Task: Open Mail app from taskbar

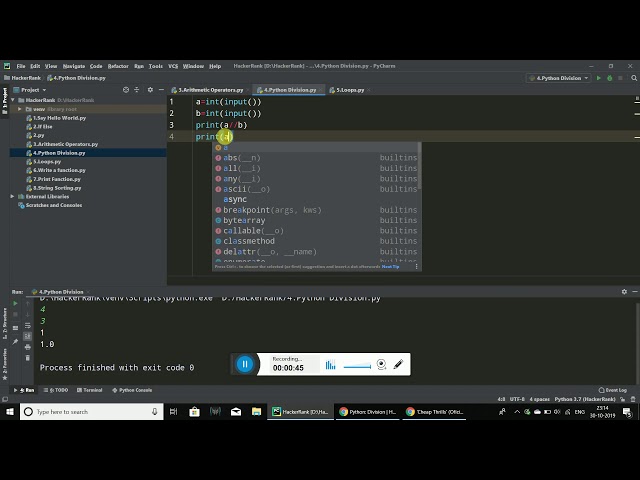Action: 236,412
